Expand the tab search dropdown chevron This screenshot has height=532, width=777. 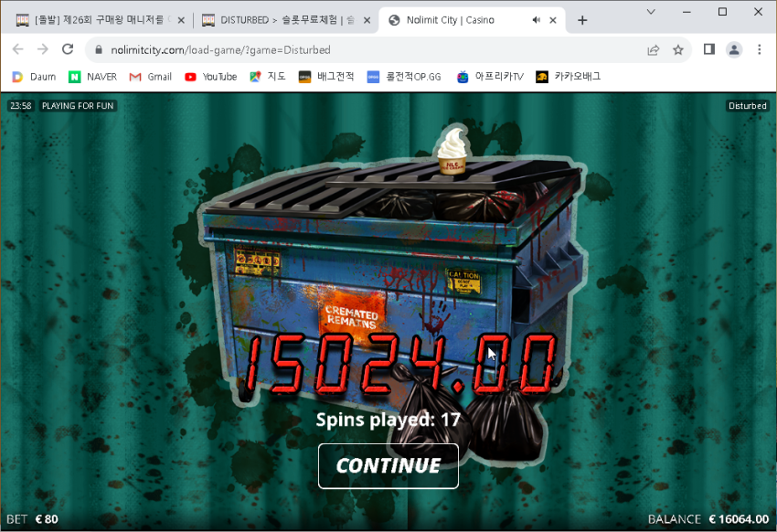coord(651,11)
